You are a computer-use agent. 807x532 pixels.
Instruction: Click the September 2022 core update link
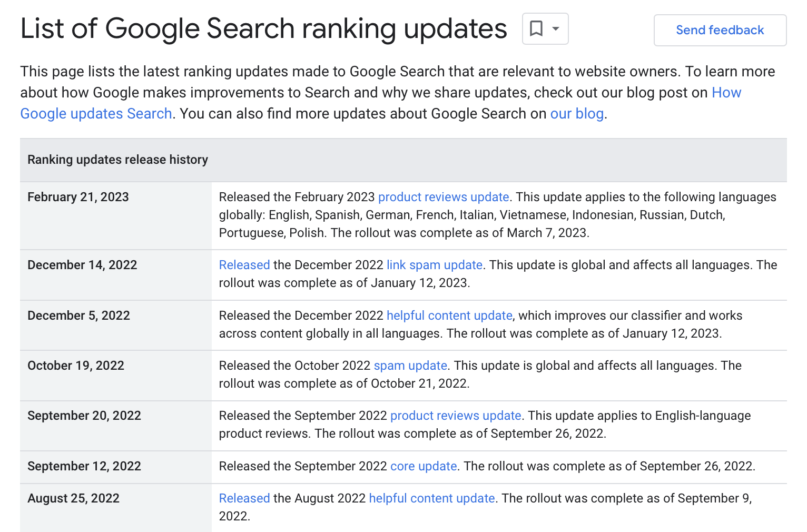coord(424,466)
